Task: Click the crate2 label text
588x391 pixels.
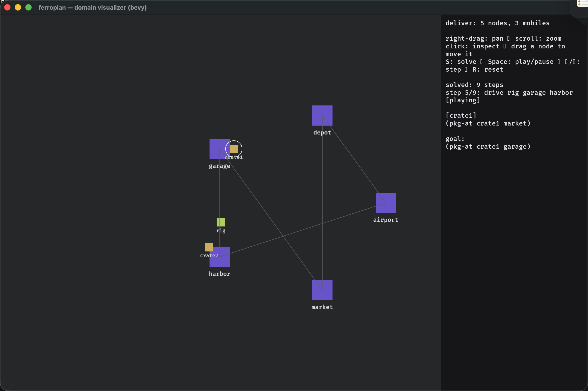Action: 209,256
